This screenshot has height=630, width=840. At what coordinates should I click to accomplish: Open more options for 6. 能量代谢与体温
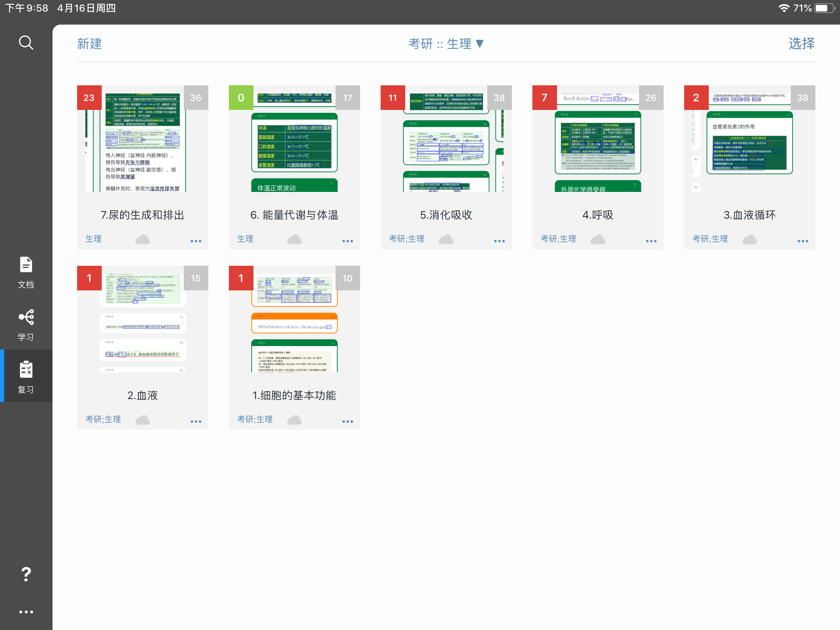(348, 241)
